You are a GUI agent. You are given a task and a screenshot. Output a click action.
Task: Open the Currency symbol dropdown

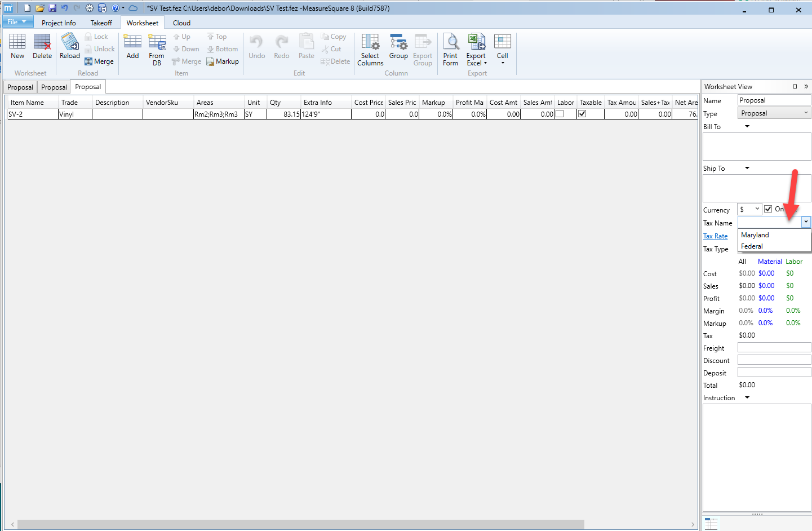point(749,209)
